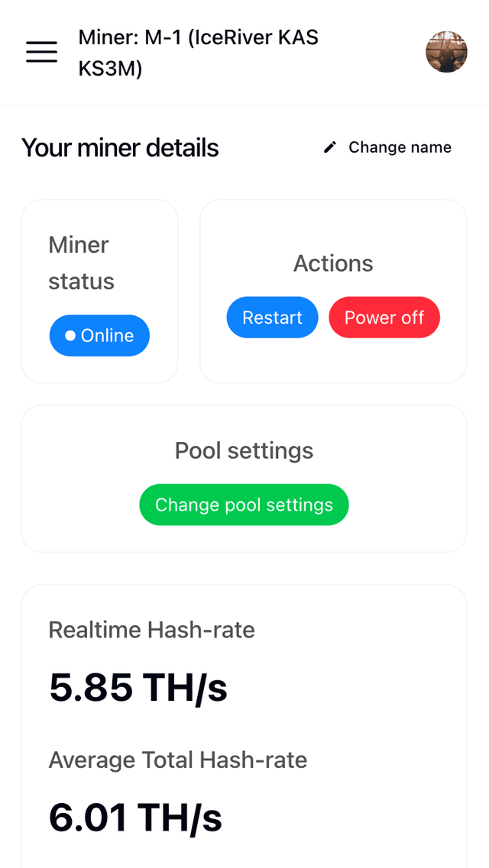The image size is (489, 868).
Task: Restart the miner
Action: 272,317
